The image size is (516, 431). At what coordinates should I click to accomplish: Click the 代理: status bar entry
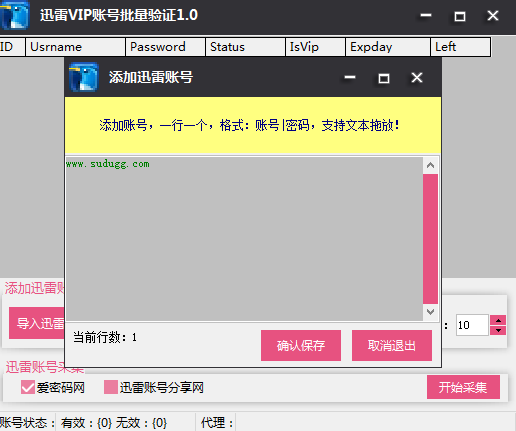[x=217, y=423]
